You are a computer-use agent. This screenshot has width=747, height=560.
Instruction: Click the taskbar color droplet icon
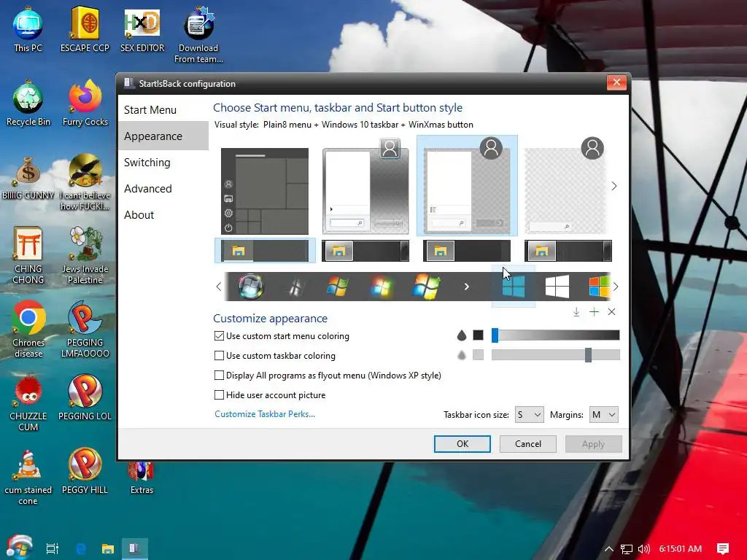461,355
